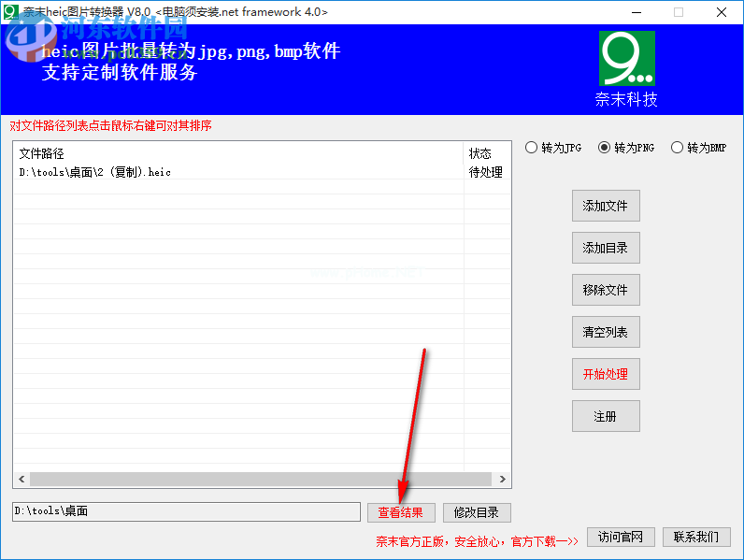
Task: Select the 转为JPG radio option
Action: tap(552, 148)
